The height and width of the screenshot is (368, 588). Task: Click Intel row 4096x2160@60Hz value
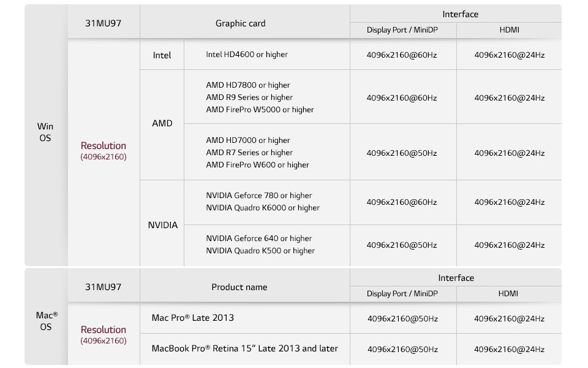[x=402, y=55]
